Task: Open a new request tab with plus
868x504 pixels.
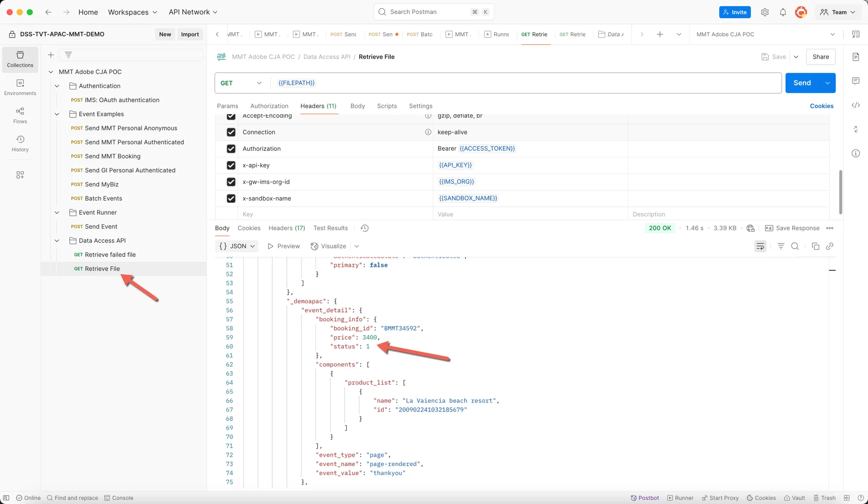Action: click(x=660, y=34)
